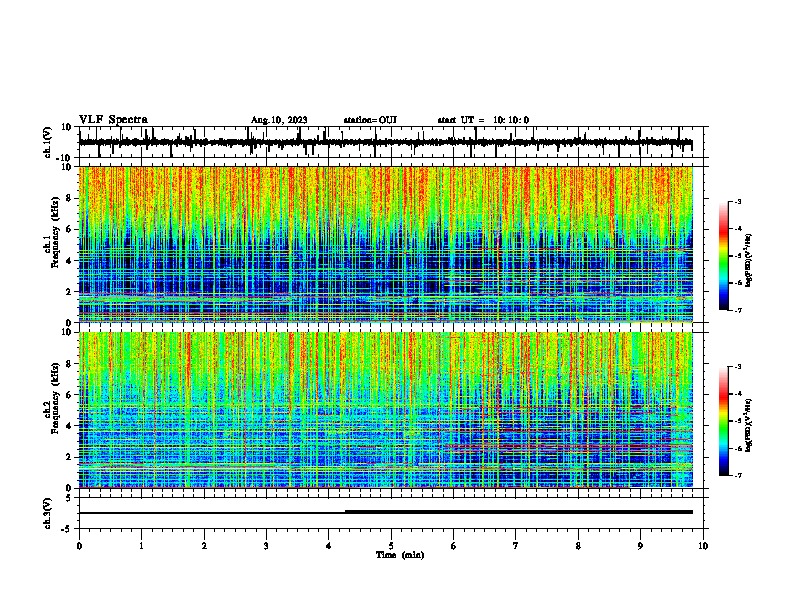This screenshot has width=792, height=612.
Task: Click the '-3' label on ch.2 color bar
Action: (737, 367)
